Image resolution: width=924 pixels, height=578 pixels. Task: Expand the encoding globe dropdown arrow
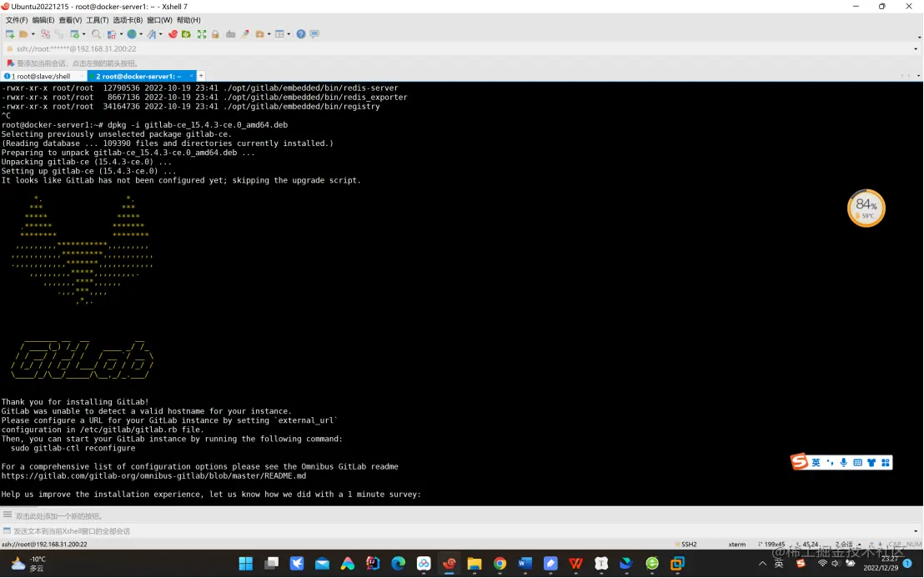click(x=141, y=34)
